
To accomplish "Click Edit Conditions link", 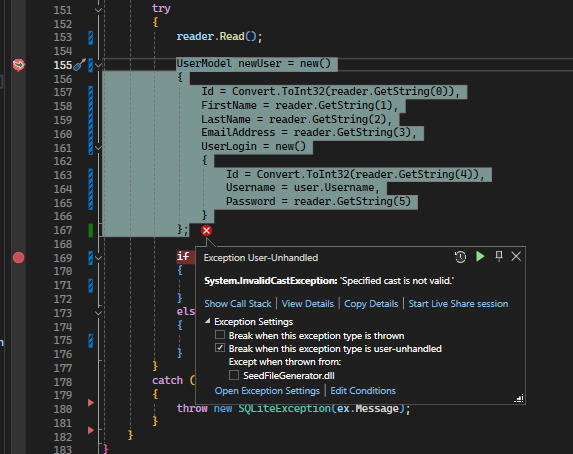I will coord(363,391).
